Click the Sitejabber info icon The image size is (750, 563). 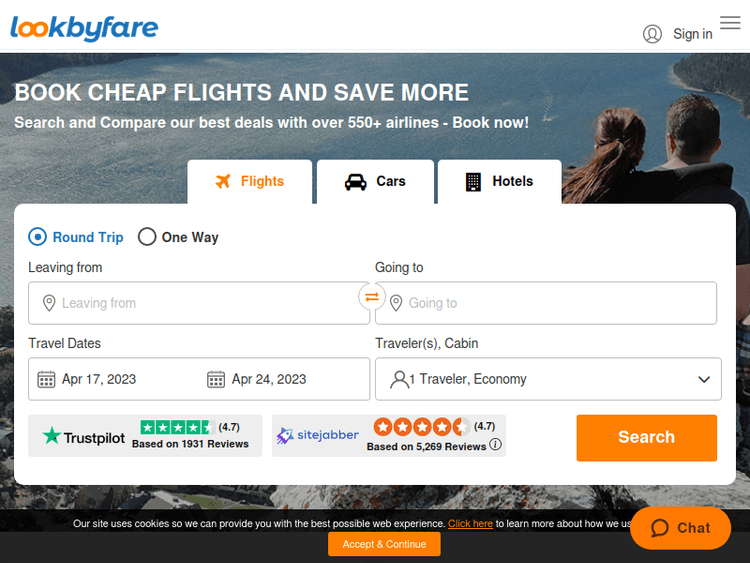496,445
